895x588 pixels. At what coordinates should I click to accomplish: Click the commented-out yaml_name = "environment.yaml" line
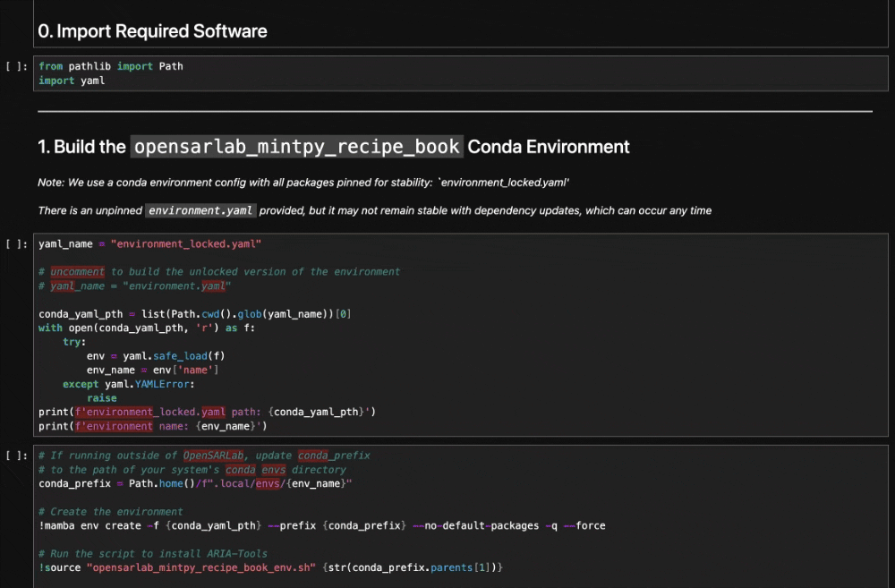134,286
